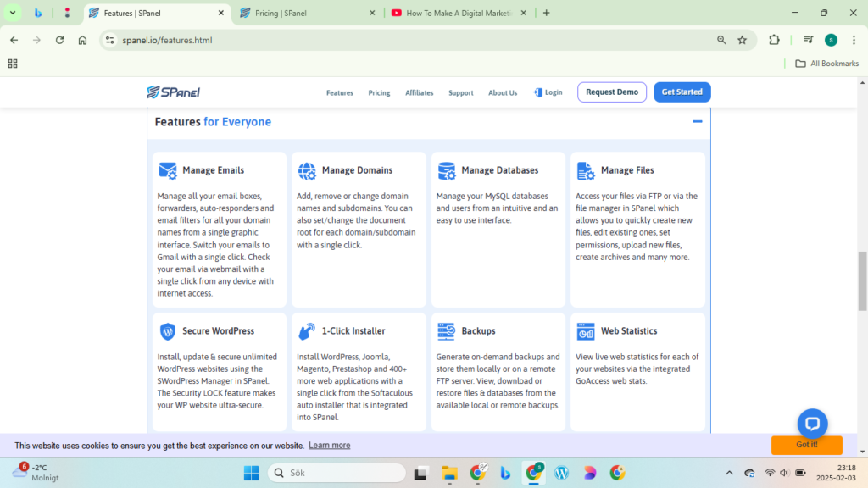
Task: Go back to previous page
Action: [x=14, y=40]
